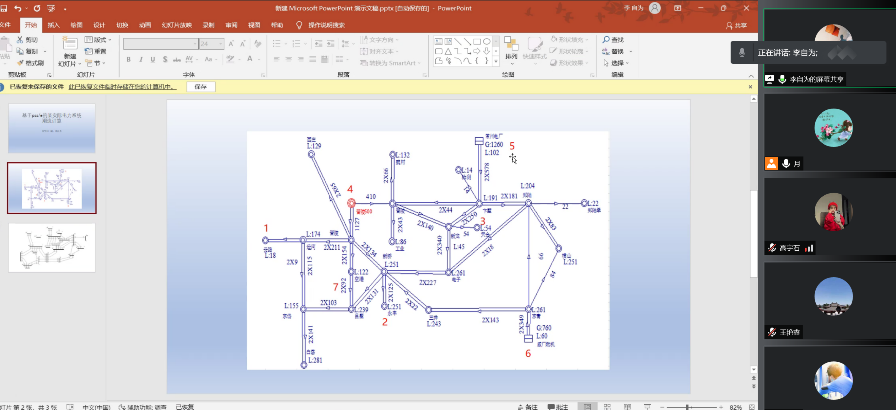
Task: Toggle Italic formatting
Action: pyautogui.click(x=141, y=59)
